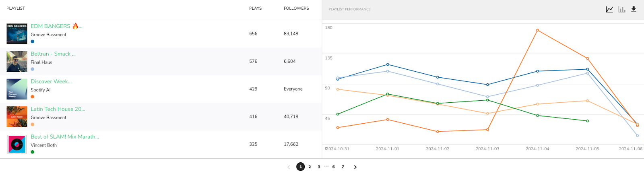644x172 pixels.
Task: Go to previous page arrow
Action: pyautogui.click(x=289, y=167)
